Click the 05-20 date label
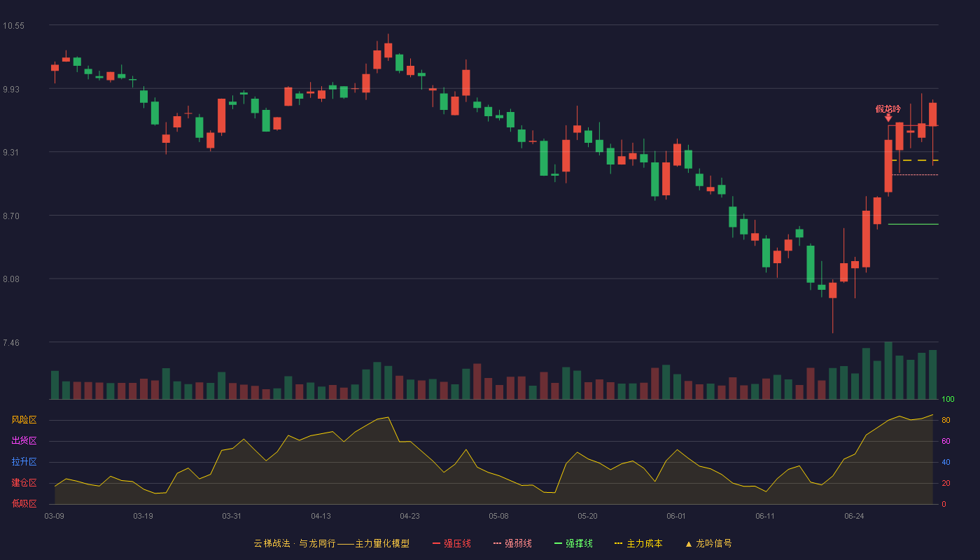The width and height of the screenshot is (980, 560). click(x=587, y=516)
